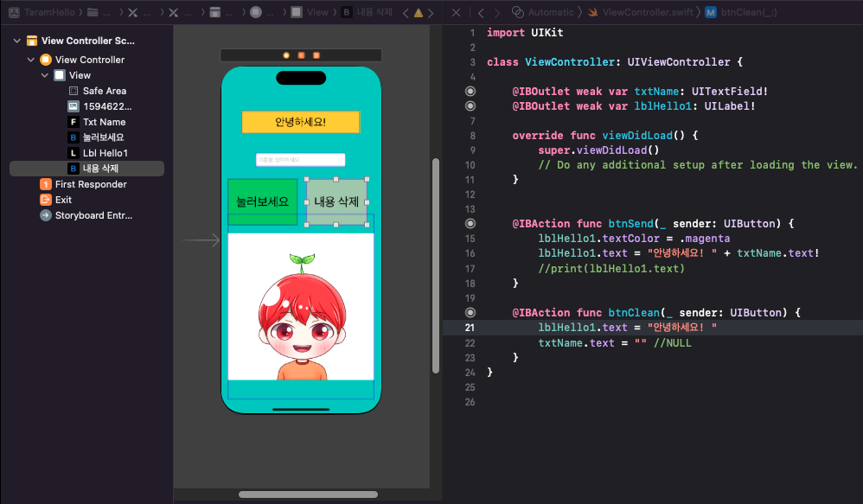The width and height of the screenshot is (863, 504).
Task: Click the top-right resize handle of 내용 삭제
Action: (368, 179)
